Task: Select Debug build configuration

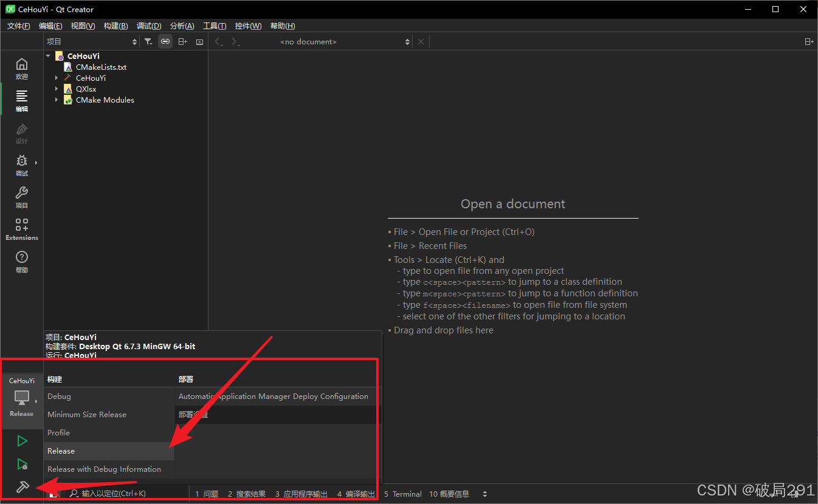Action: (109, 396)
